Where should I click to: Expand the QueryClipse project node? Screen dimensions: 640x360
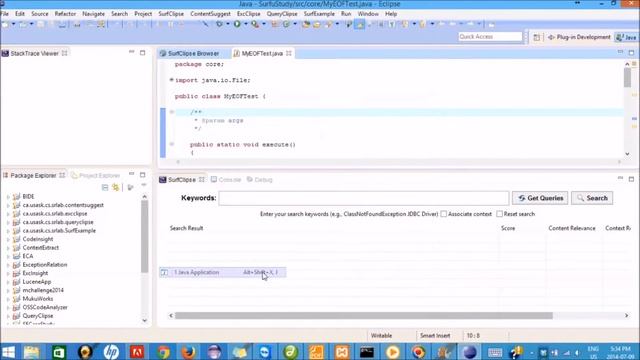tap(8, 316)
